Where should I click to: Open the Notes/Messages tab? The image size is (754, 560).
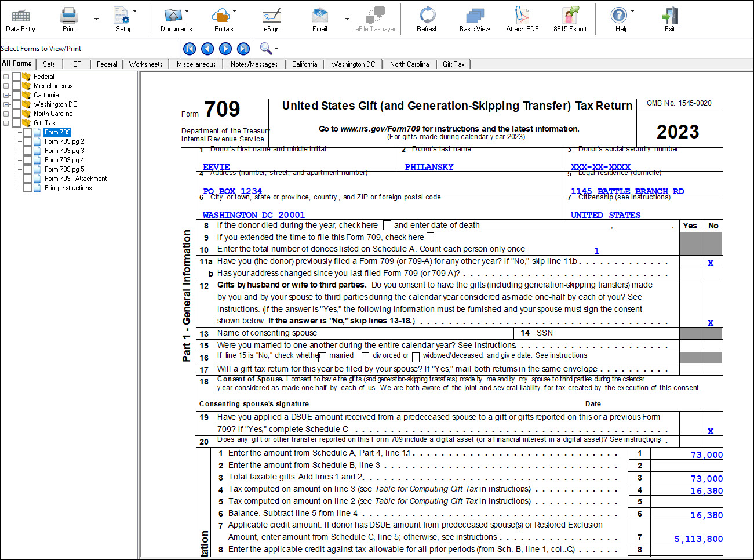(x=254, y=64)
